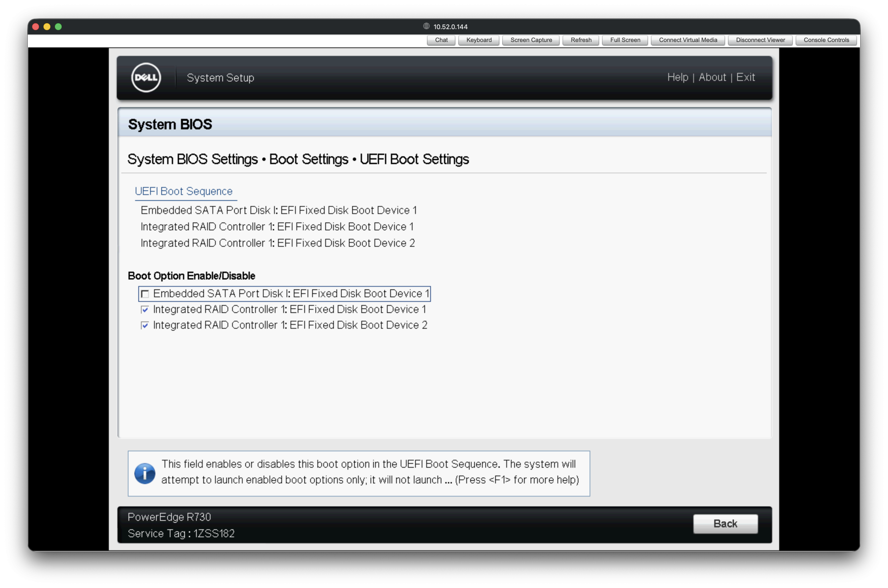Switch viewer to Full Screen
Viewport: 888px width, 588px height.
point(625,40)
